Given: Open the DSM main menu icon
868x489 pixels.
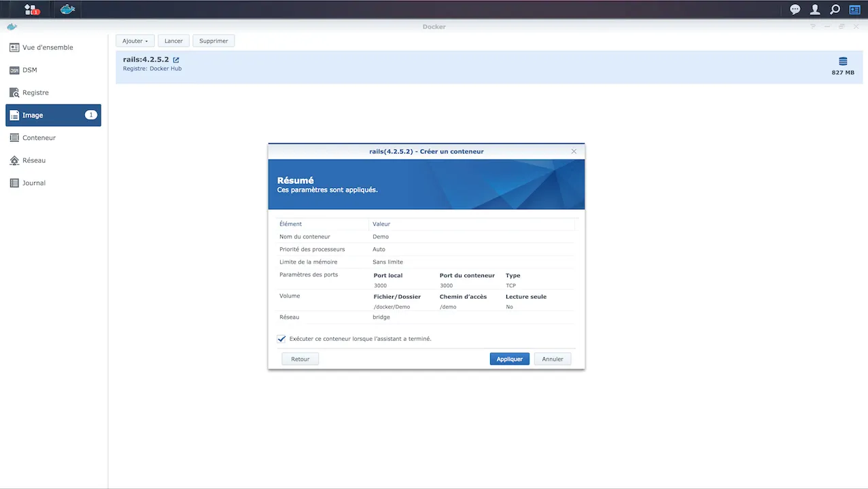Looking at the screenshot, I should tap(31, 10).
